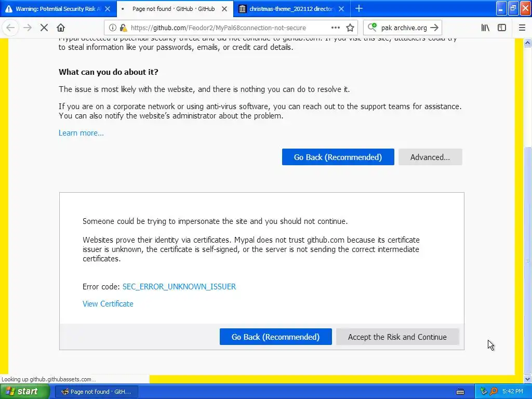Go to the browser home page
Image resolution: width=532 pixels, height=399 pixels.
click(x=61, y=28)
